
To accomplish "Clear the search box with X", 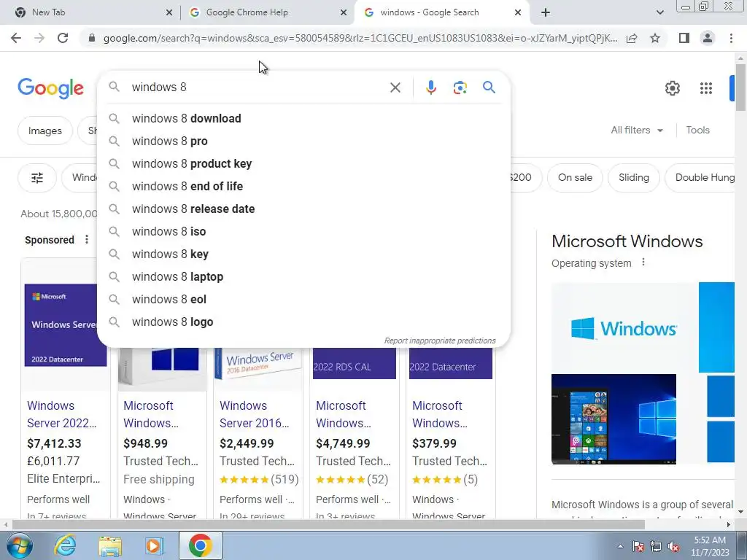I will coord(395,87).
